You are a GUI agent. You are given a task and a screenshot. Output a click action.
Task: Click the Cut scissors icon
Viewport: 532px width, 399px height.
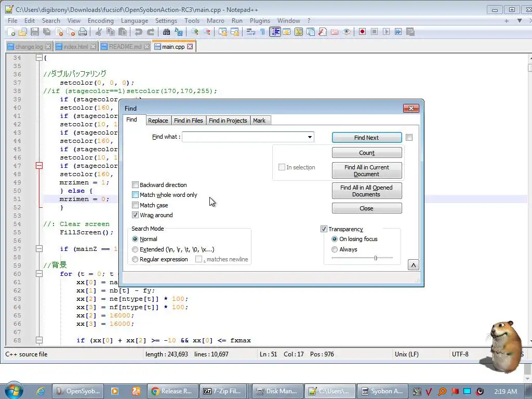pos(99,32)
